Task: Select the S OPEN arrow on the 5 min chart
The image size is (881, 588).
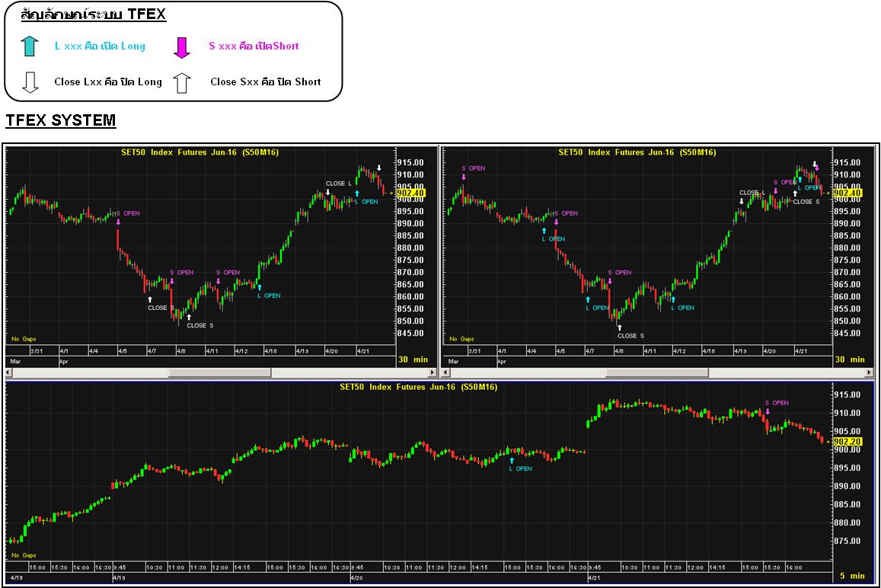Action: click(x=768, y=412)
